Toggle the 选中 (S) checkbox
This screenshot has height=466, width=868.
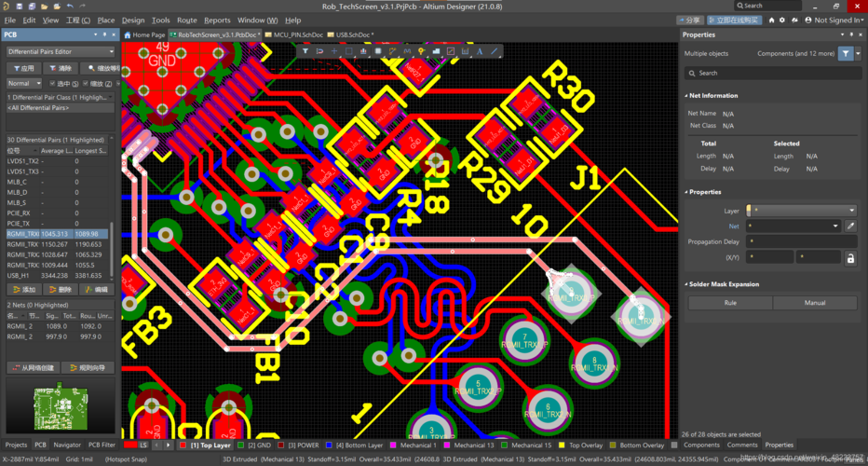[52, 84]
